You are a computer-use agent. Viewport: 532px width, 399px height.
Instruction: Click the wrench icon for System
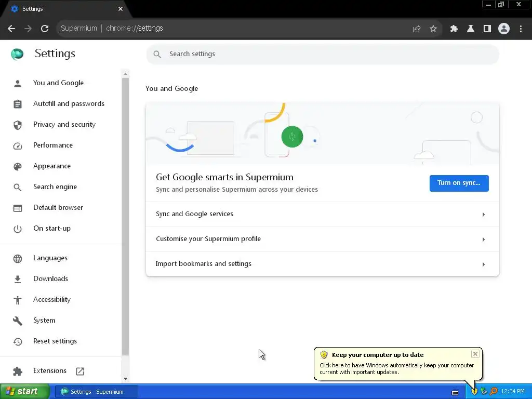pyautogui.click(x=18, y=321)
